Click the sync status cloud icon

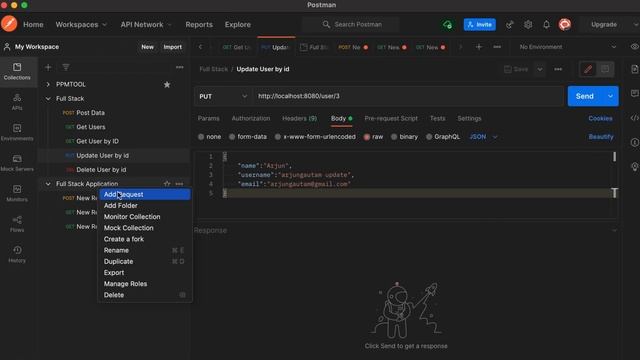coord(447,24)
